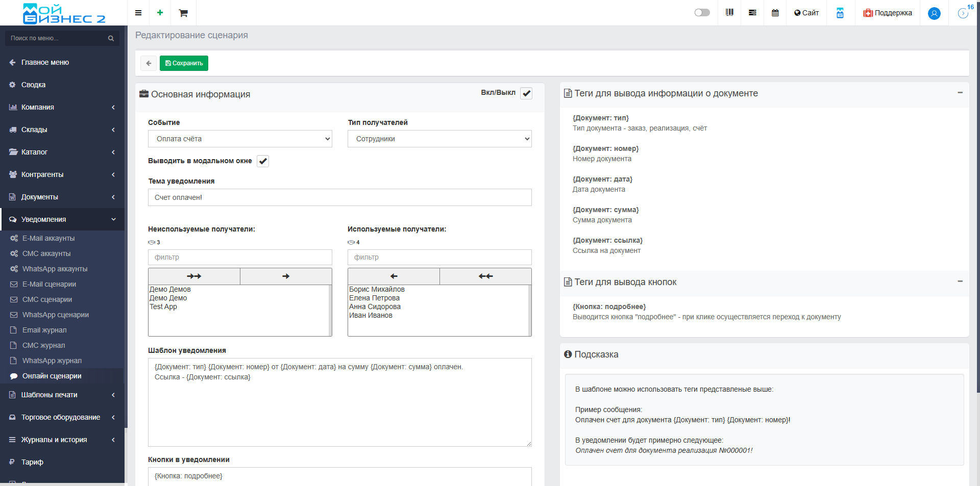
Task: Click the back arrow button near Save
Action: tap(149, 63)
